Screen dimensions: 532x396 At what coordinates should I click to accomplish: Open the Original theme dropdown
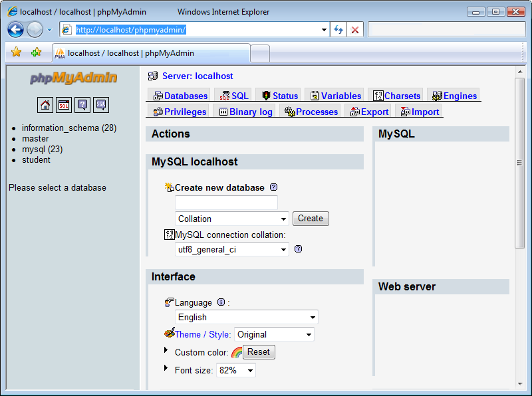[274, 334]
